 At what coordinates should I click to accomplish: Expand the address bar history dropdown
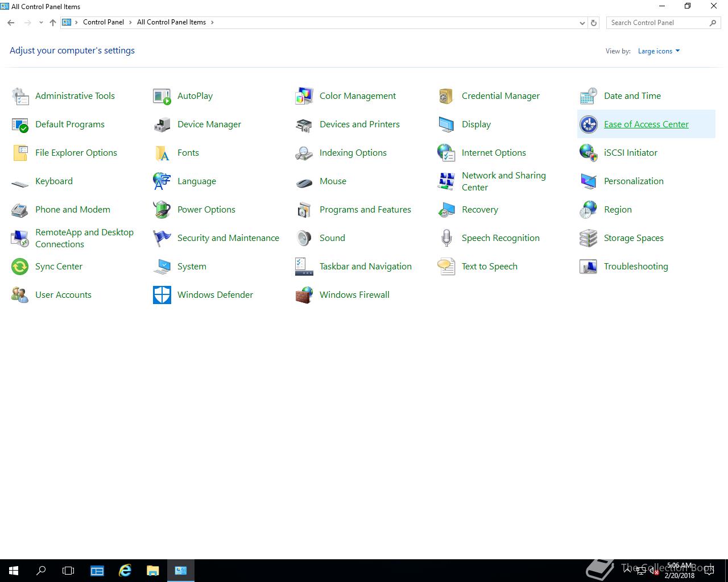point(582,23)
